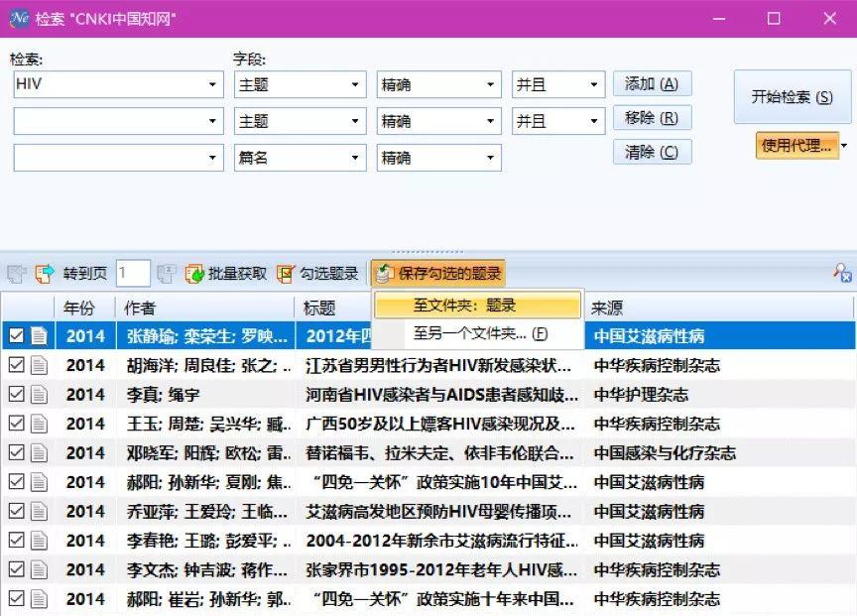Open the HIV search term dropdown
Screen dimensions: 857x616
pyautogui.click(x=212, y=84)
